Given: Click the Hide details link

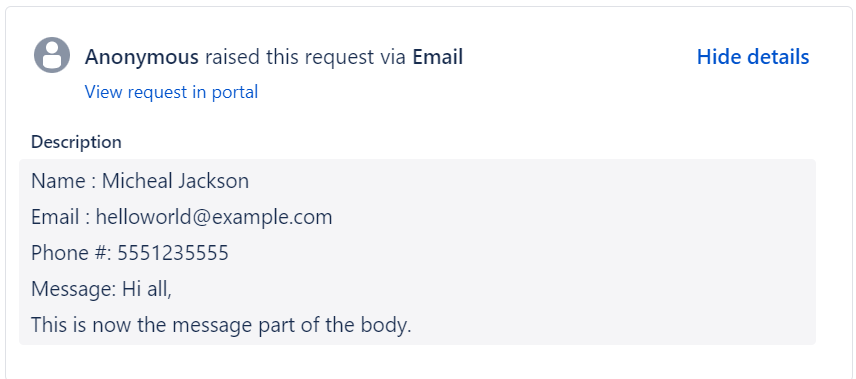Looking at the screenshot, I should point(753,57).
